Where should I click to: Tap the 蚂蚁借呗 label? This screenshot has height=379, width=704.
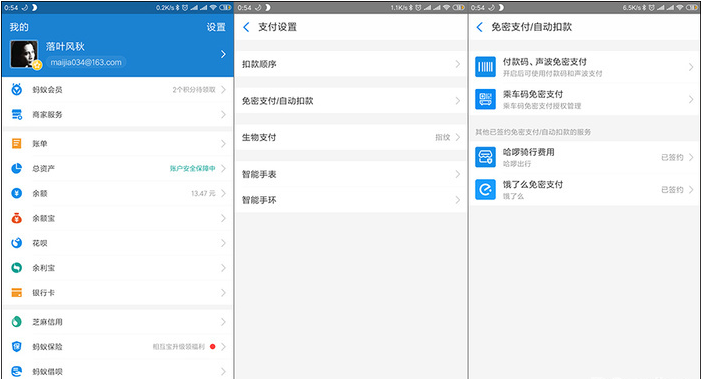point(47,372)
